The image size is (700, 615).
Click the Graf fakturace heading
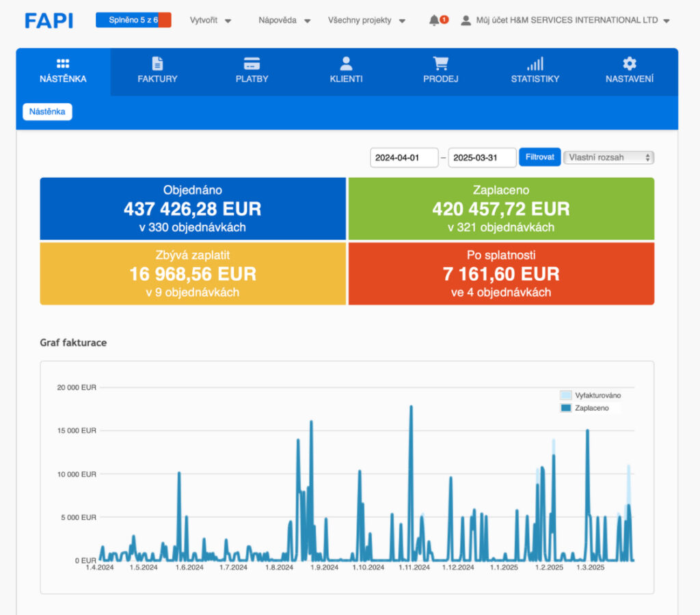coord(73,342)
